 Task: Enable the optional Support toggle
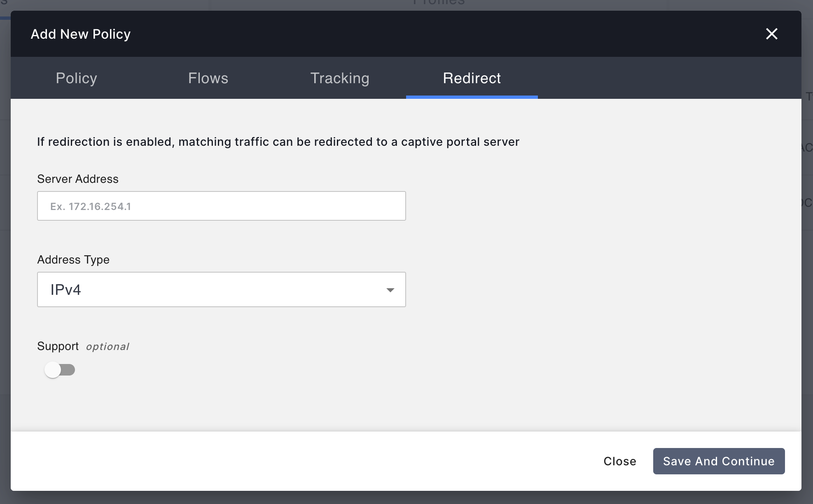click(59, 370)
